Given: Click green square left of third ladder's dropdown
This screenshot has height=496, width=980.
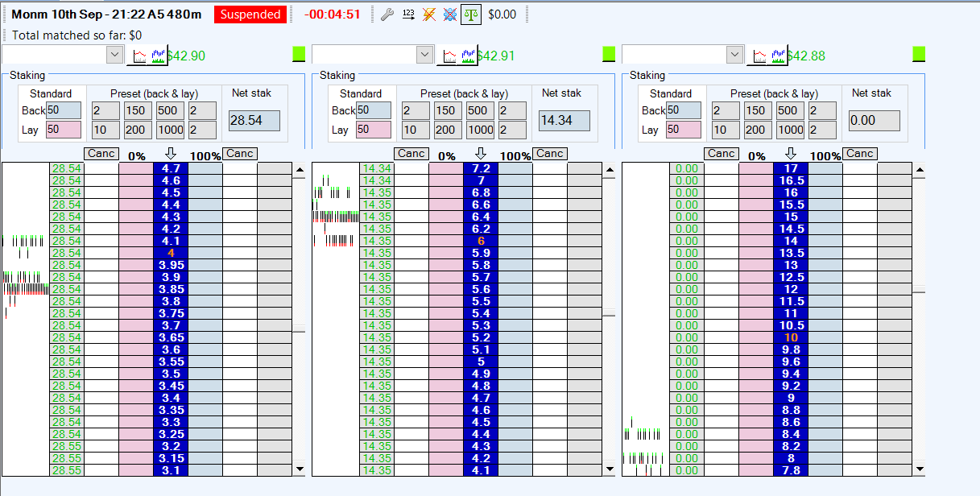Looking at the screenshot, I should (609, 54).
